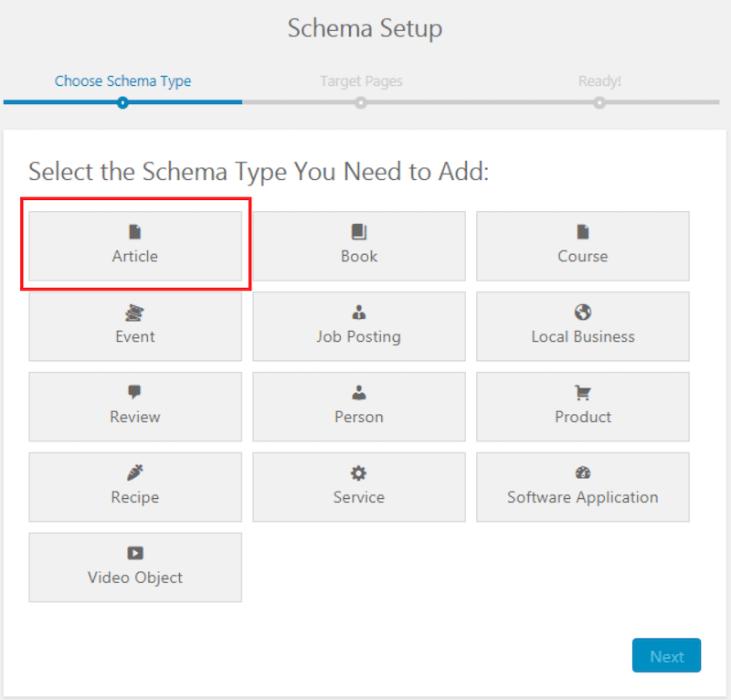
Task: Select the Article schema icon
Action: point(134,232)
